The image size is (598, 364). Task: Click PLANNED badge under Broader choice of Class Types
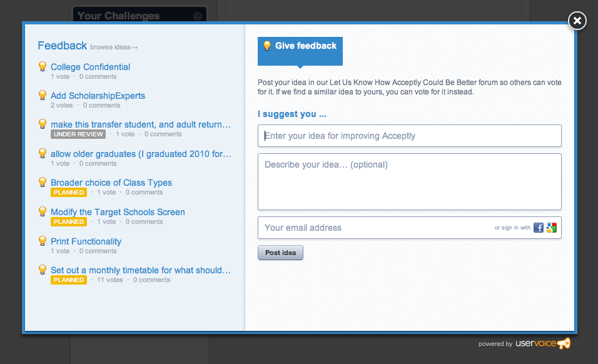69,193
